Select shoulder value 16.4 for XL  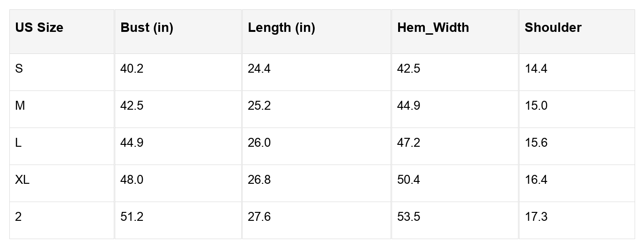click(536, 180)
